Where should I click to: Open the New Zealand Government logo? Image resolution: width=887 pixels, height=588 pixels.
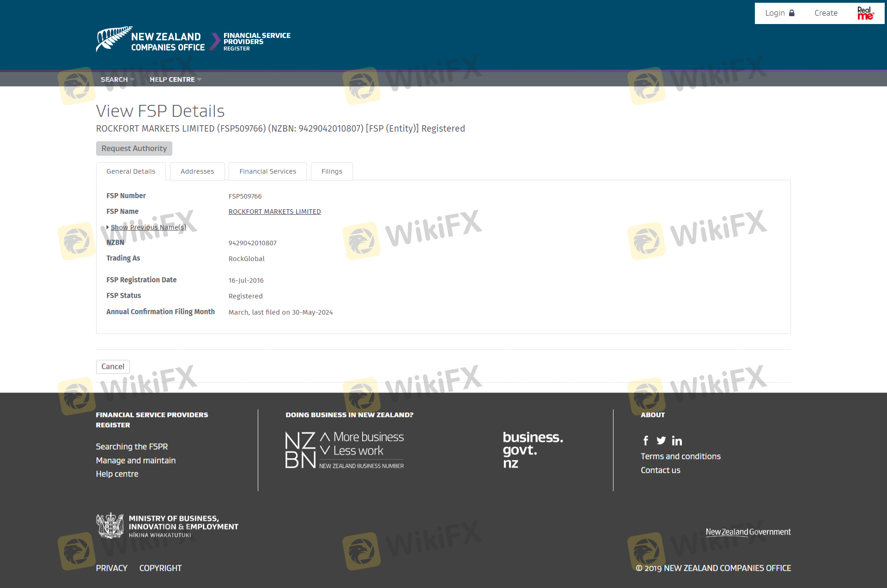(x=748, y=532)
